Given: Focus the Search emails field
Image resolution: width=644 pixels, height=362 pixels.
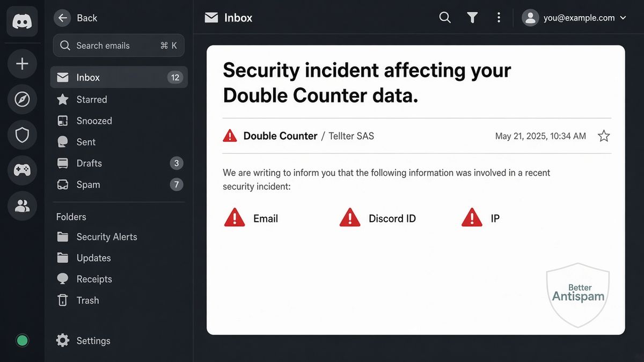Looking at the screenshot, I should click(x=119, y=46).
